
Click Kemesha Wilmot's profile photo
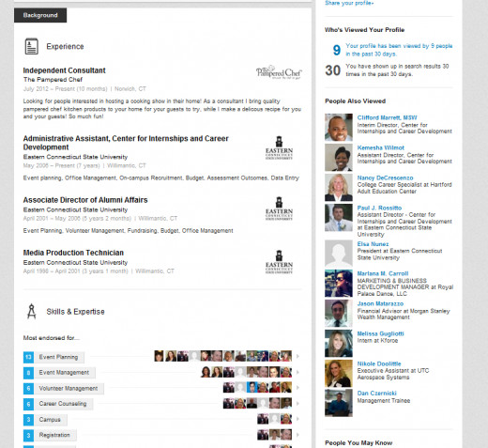pyautogui.click(x=339, y=157)
